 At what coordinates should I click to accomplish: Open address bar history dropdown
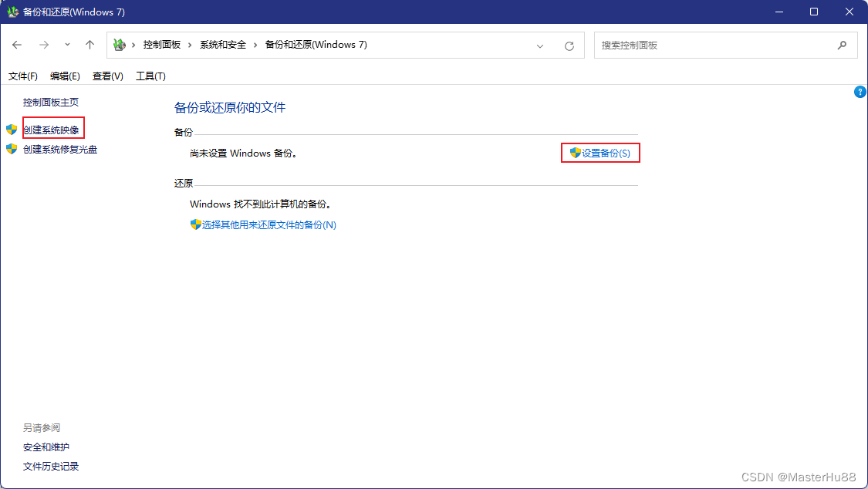click(x=540, y=46)
